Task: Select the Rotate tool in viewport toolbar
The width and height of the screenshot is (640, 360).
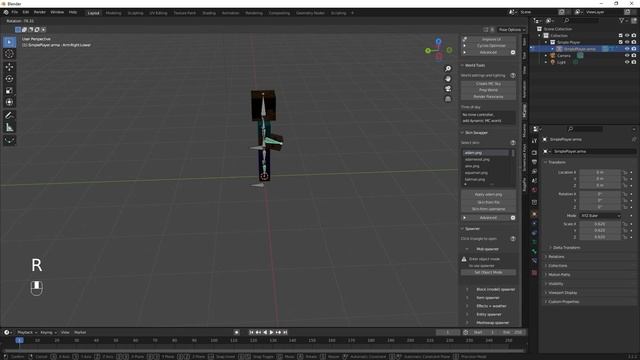Action: click(9, 78)
